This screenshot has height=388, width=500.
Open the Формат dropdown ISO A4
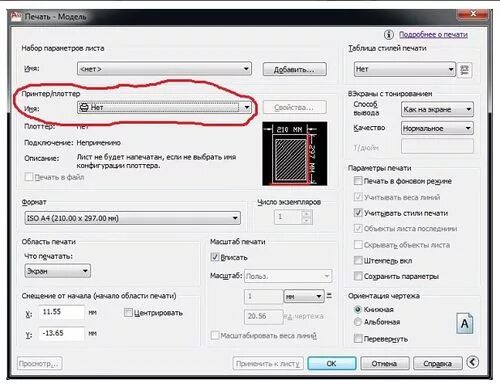click(132, 218)
